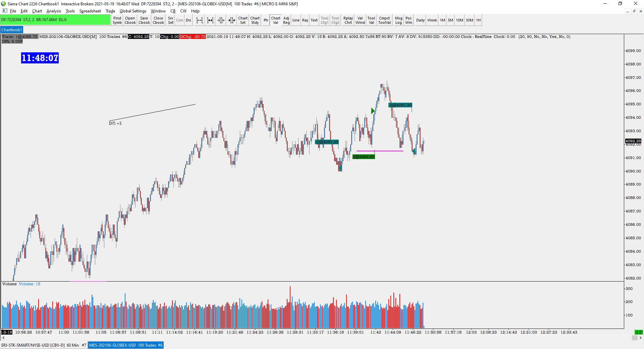
Task: Click Open Cbook in toolbar
Action: 130,20
